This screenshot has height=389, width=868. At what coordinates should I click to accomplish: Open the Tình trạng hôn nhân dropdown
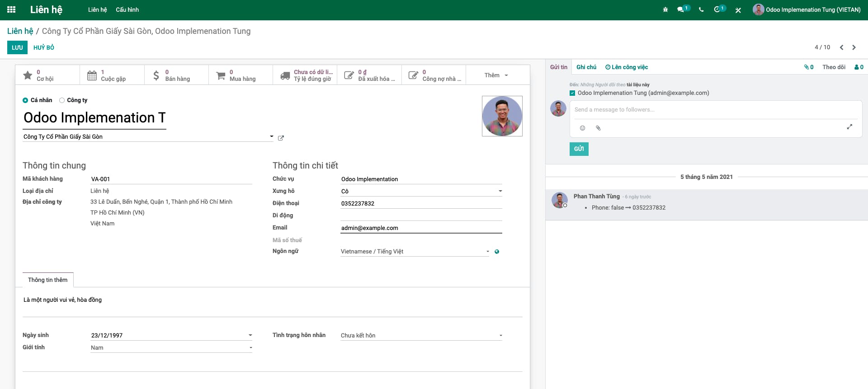point(421,335)
